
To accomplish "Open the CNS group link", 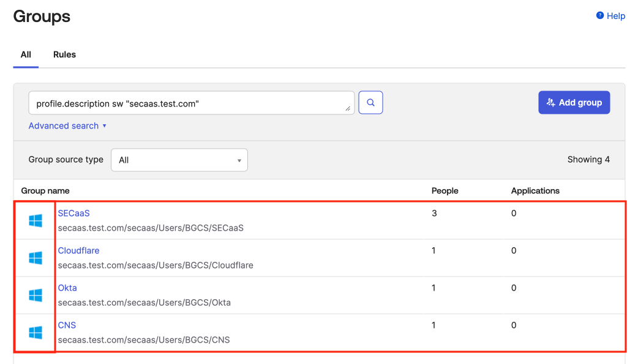I will click(67, 325).
